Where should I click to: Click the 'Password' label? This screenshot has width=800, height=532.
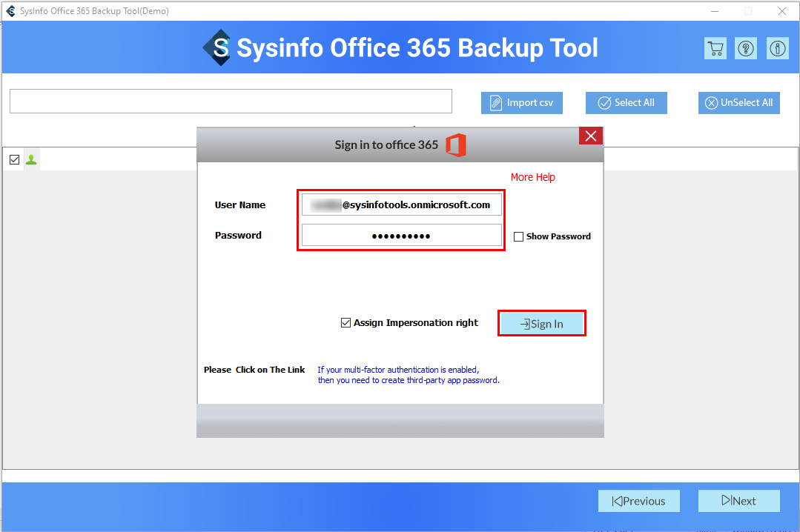(x=238, y=235)
